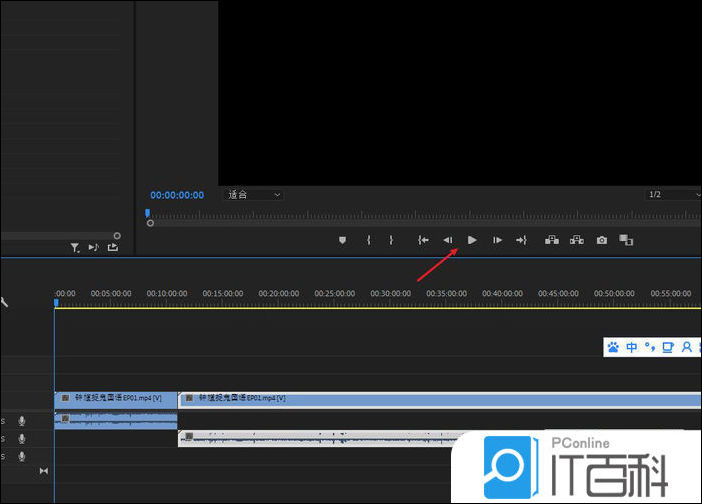
Task: Click the blue 00:00:00:00 timecode field
Action: [177, 195]
